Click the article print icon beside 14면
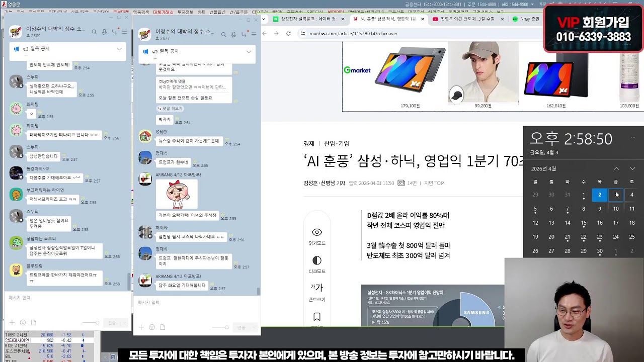This screenshot has width=644, height=362. [x=401, y=183]
